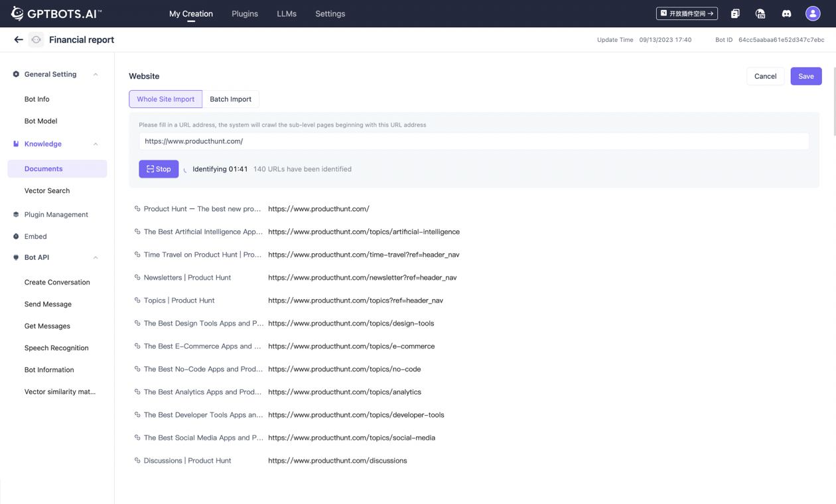
Task: Click the Bot ID value text
Action: click(x=782, y=40)
